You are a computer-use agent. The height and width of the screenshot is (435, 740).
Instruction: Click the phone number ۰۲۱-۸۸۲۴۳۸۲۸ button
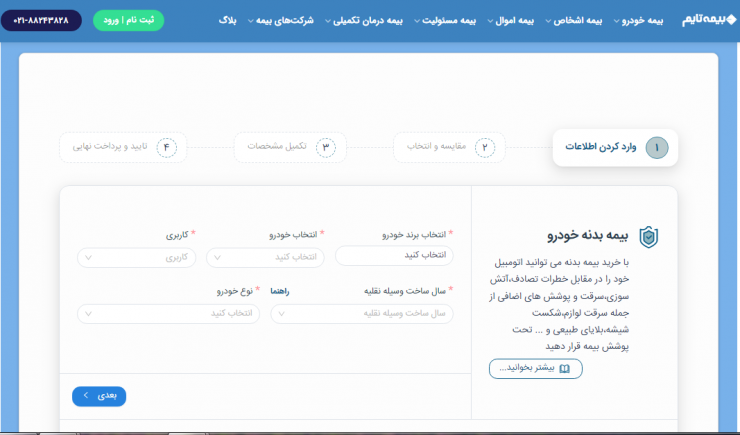click(x=41, y=20)
